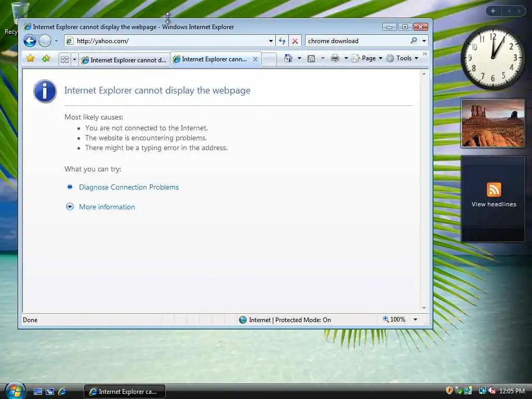Click the magnifier Search icon
This screenshot has width=532, height=399.
(414, 41)
